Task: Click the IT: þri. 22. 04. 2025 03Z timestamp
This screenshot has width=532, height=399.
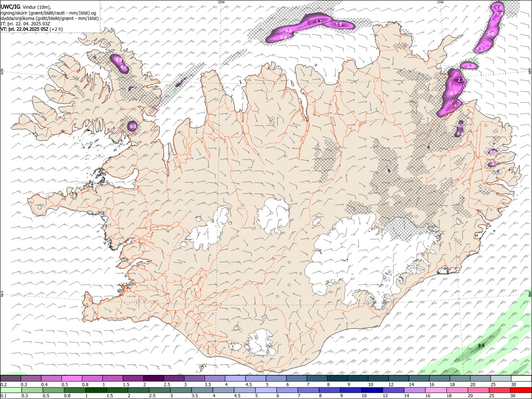Action: tap(25, 24)
